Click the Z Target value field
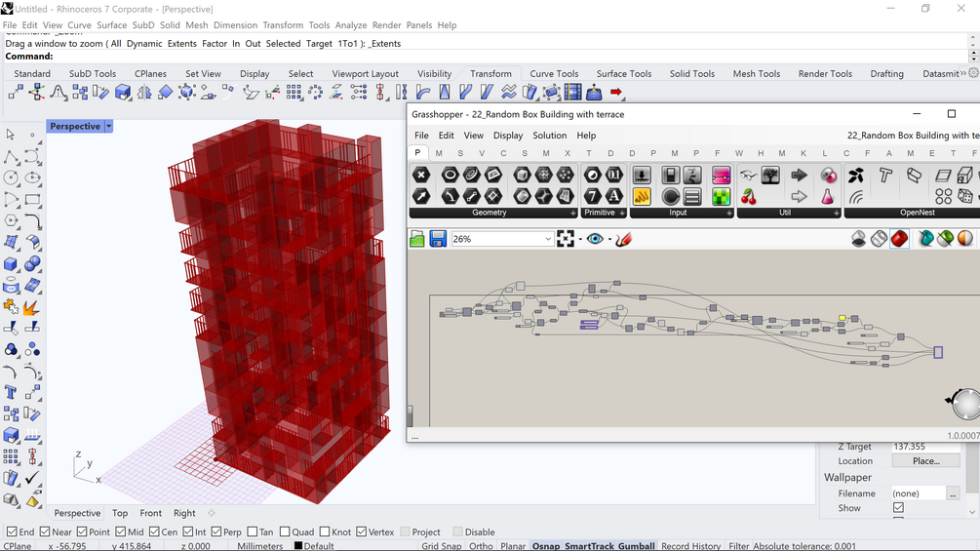This screenshot has height=551, width=980. tap(925, 446)
